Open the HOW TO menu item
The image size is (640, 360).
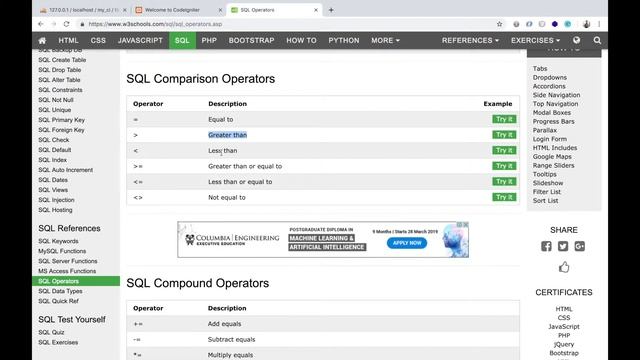[301, 40]
